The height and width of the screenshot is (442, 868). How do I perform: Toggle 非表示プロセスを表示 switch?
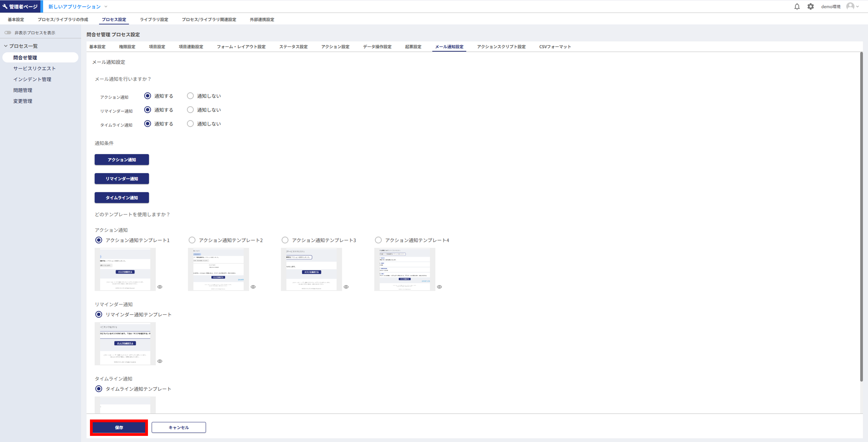pyautogui.click(x=8, y=33)
